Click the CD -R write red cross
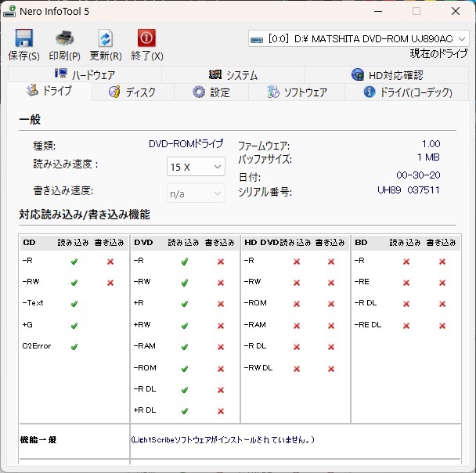The image size is (476, 473). click(x=110, y=262)
